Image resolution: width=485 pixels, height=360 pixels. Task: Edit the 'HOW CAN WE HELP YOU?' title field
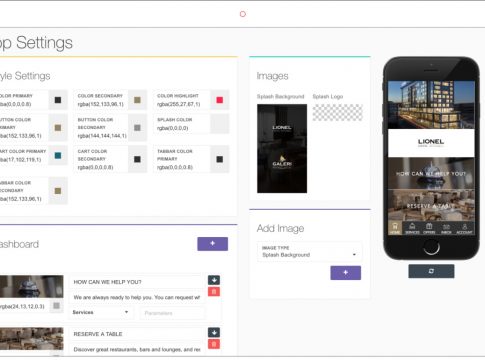coord(137,282)
